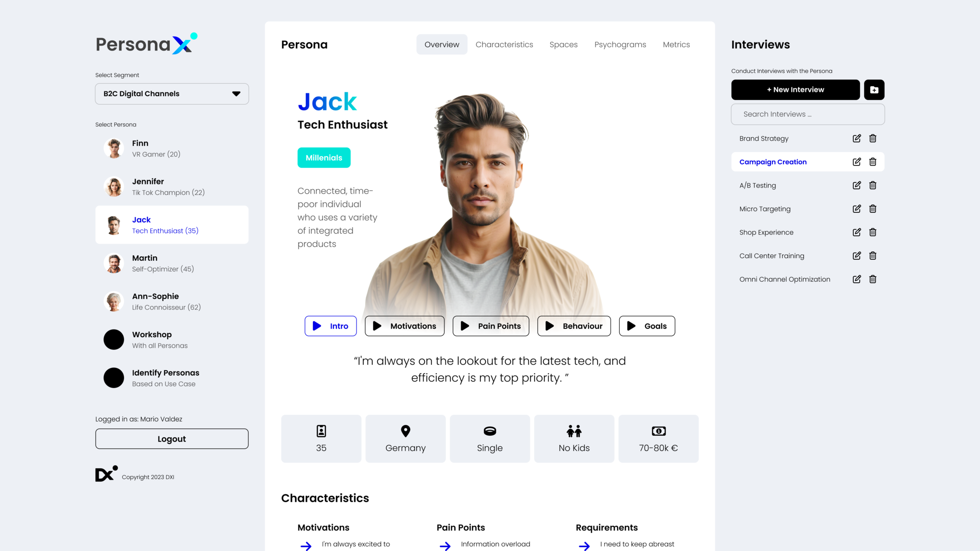
Task: Open Workshop With all Personas
Action: (172, 340)
